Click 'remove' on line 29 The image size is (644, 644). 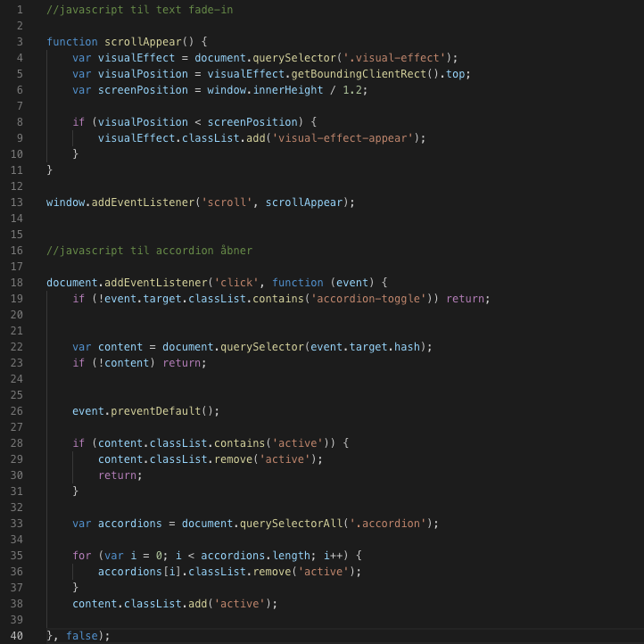coord(234,459)
